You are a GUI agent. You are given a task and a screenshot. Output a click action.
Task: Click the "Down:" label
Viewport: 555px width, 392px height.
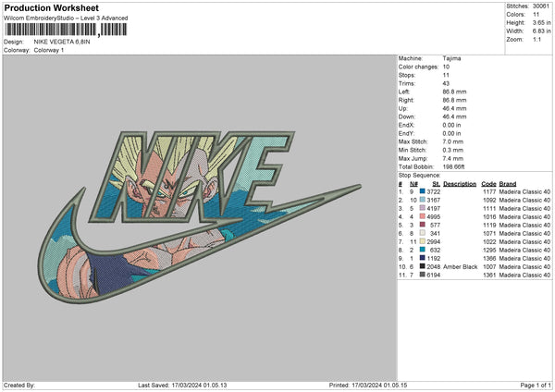[x=406, y=116]
